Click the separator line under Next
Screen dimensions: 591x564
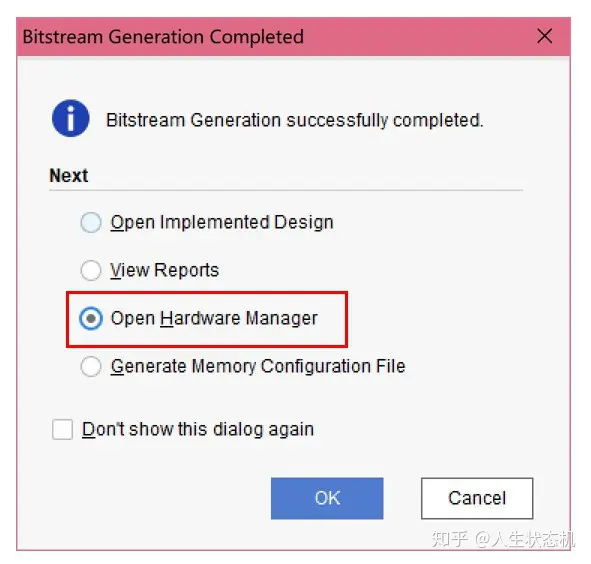pyautogui.click(x=286, y=190)
